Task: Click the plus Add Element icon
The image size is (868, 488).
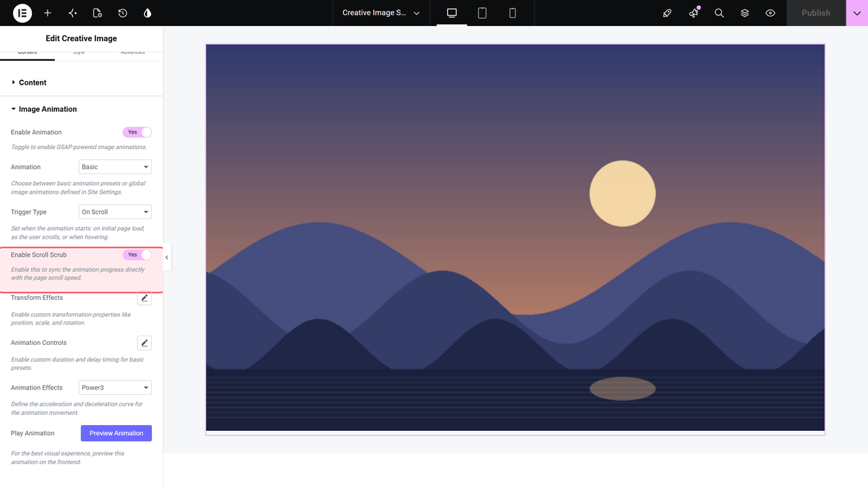Action: pos(48,13)
